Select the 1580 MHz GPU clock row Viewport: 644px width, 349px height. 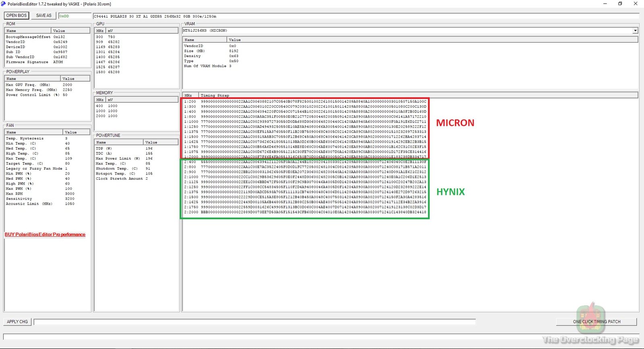coord(107,72)
